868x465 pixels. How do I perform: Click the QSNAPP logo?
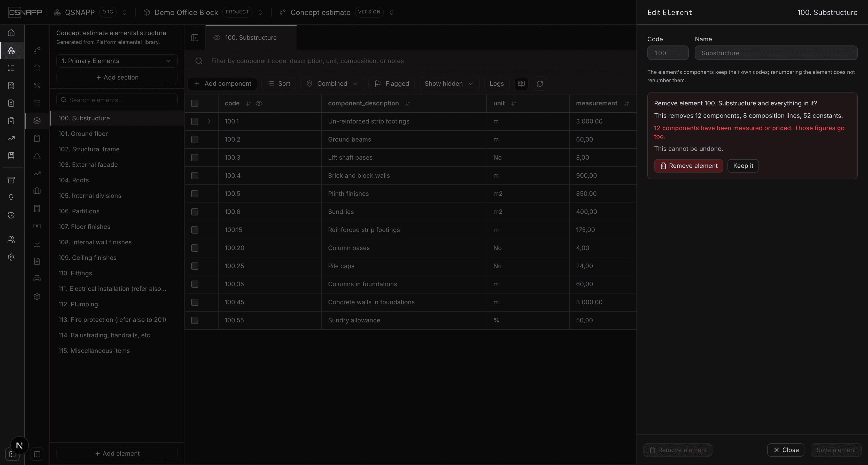tap(25, 12)
